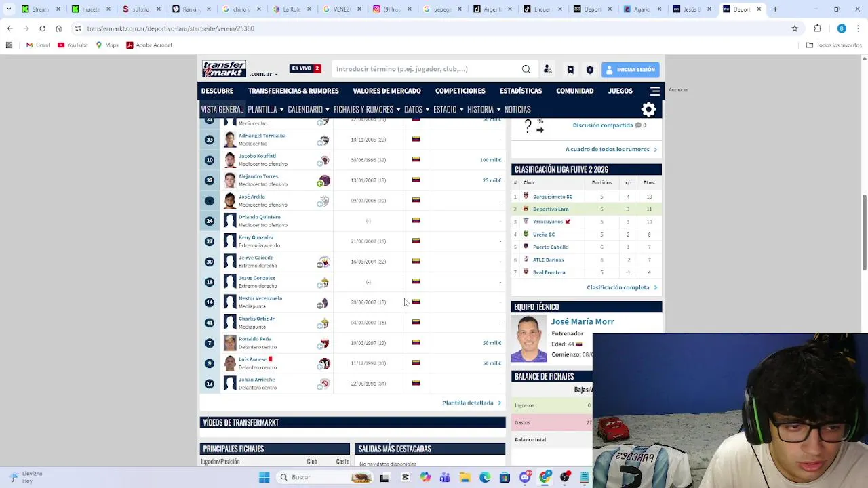Open Clasificación completa link
This screenshot has height=488, width=868.
(621, 287)
